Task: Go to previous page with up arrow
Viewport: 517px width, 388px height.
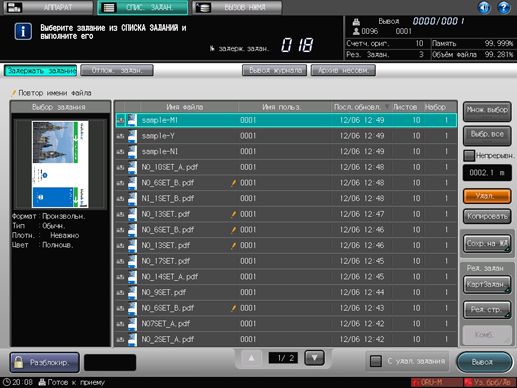Action: [251, 358]
